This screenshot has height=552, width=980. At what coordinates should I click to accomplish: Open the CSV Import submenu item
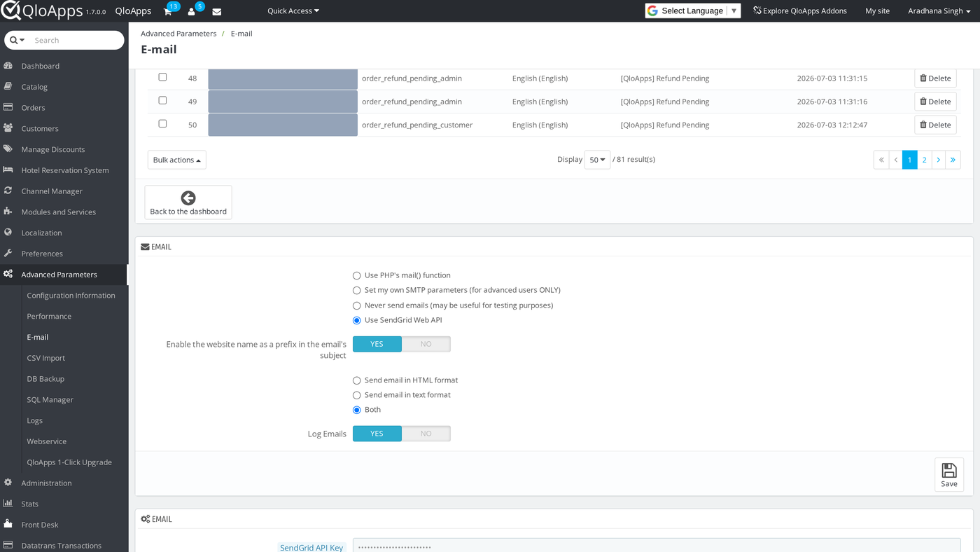coord(45,358)
